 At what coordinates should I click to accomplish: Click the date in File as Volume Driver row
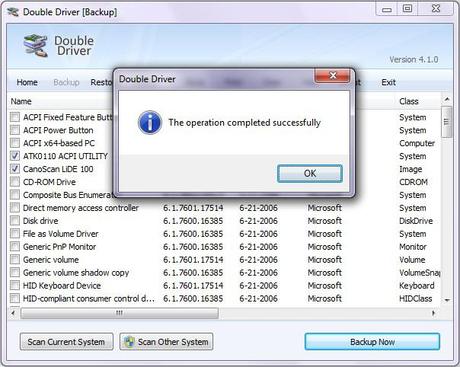258,234
